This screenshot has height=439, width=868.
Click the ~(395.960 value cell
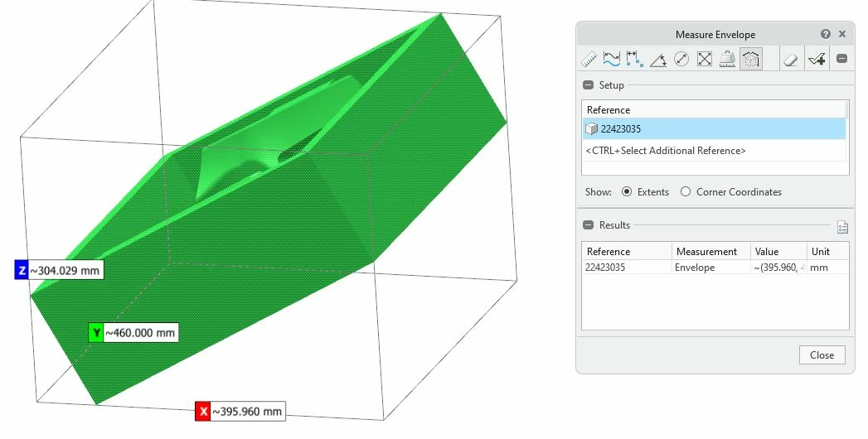tap(778, 268)
